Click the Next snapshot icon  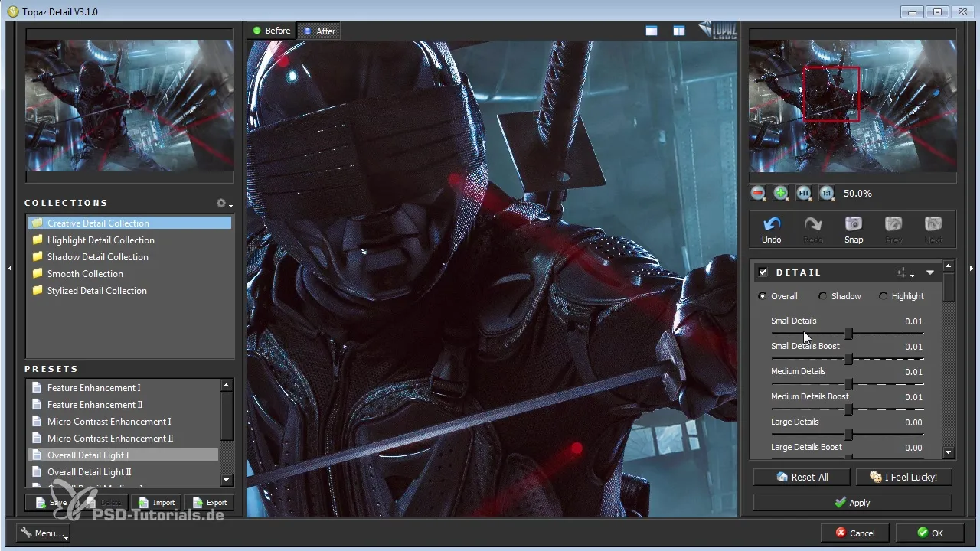point(933,224)
